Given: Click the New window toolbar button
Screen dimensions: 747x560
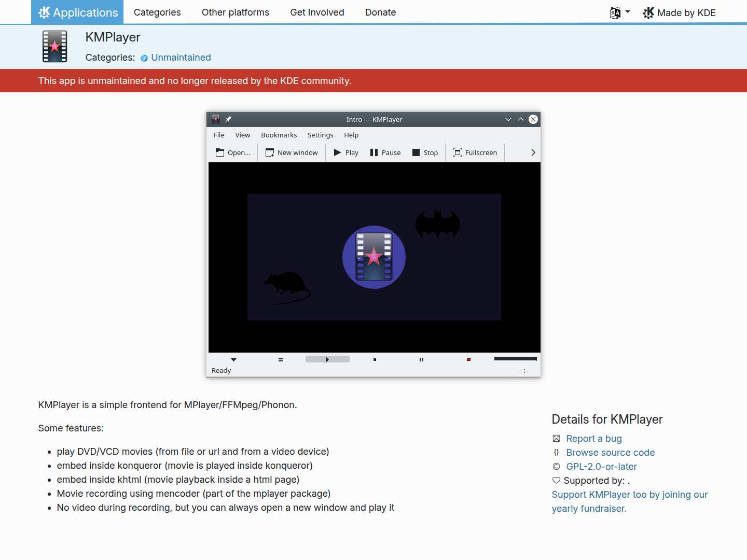Looking at the screenshot, I should (292, 152).
